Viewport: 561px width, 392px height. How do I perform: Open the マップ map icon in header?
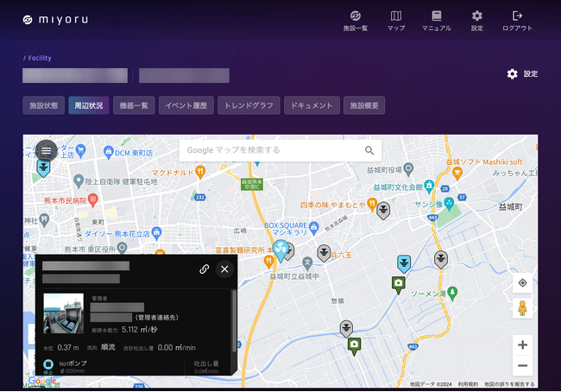[x=396, y=16]
